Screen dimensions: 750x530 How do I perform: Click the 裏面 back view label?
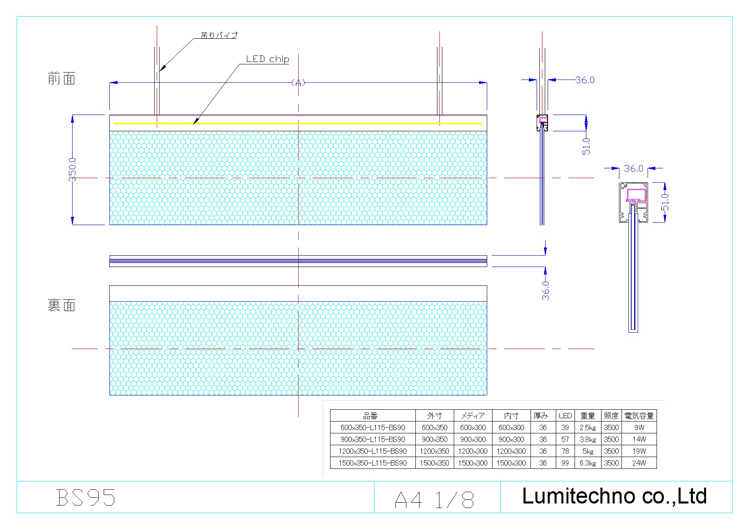(61, 305)
